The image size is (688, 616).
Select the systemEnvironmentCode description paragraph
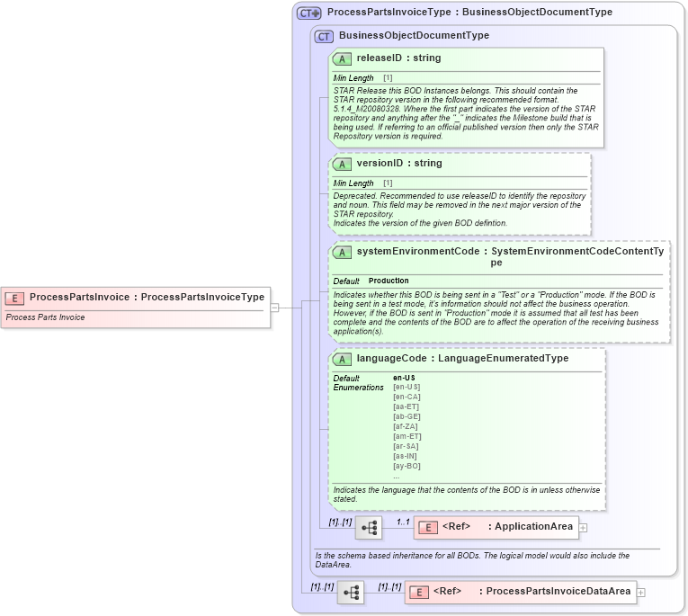(x=496, y=313)
